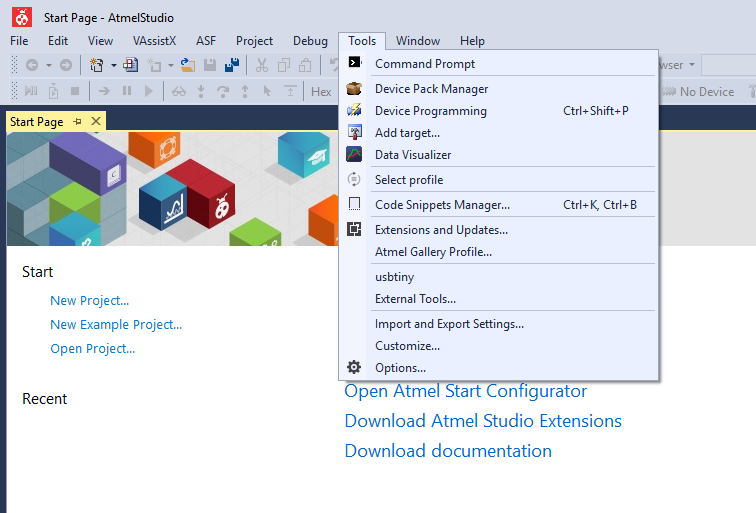Click the Add New Item toolbar icon
Screen dimensions: 756x513
(x=154, y=65)
